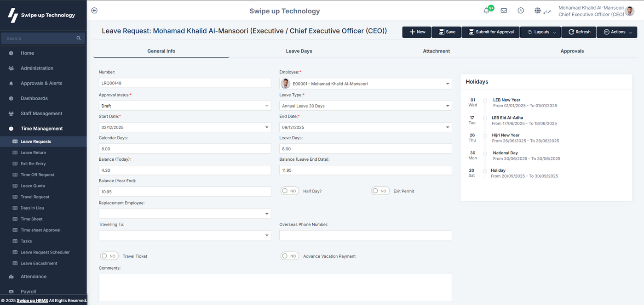The height and width of the screenshot is (305, 644).
Task: Switch to the Leave Days tab
Action: tap(299, 51)
